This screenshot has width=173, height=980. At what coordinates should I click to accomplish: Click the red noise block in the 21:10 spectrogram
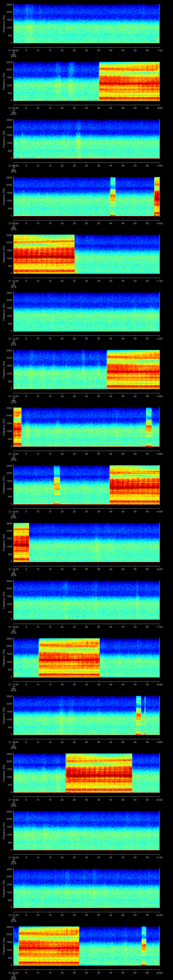[x=44, y=254]
